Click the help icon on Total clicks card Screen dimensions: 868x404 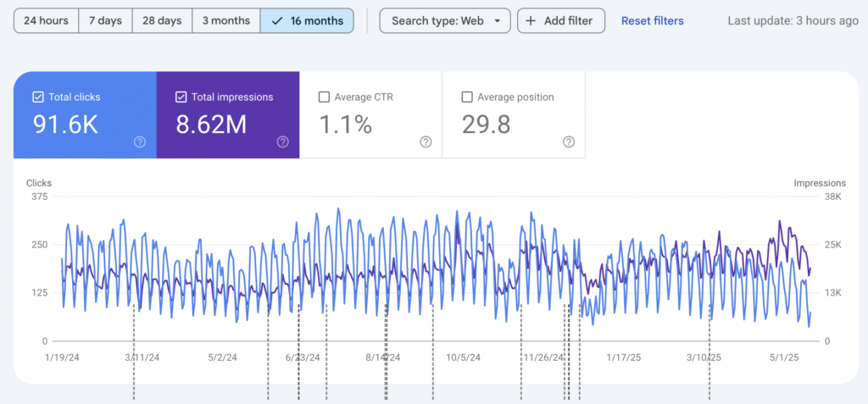tap(140, 142)
